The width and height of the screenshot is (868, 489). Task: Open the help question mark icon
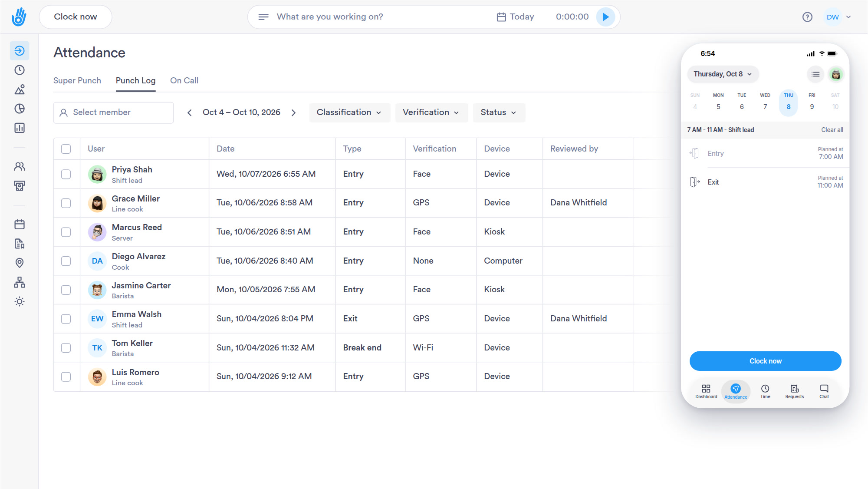807,17
